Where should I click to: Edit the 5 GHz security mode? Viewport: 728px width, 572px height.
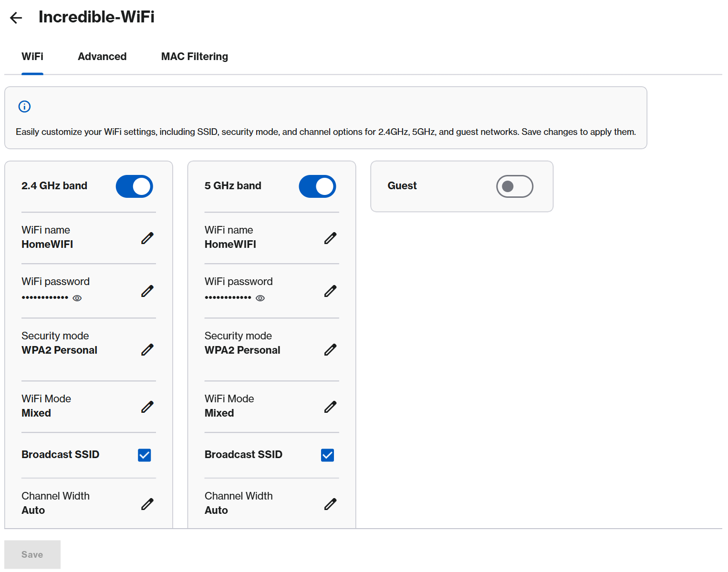(331, 349)
